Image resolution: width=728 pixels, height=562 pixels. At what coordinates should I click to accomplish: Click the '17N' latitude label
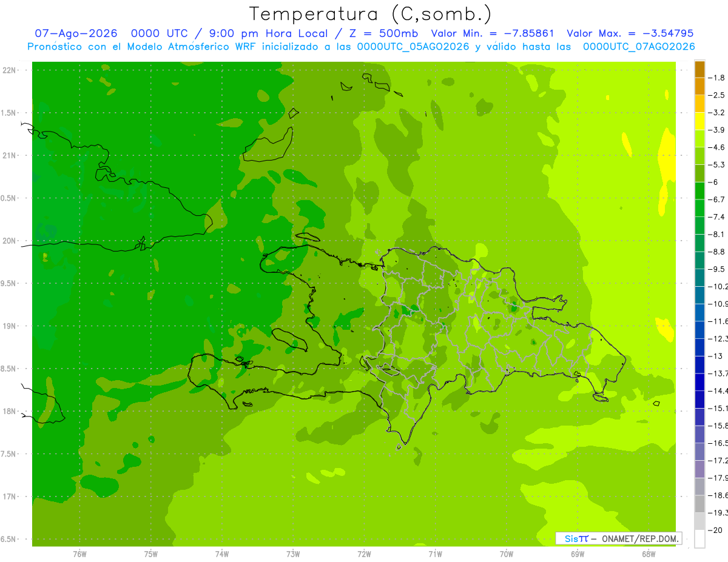click(x=9, y=497)
